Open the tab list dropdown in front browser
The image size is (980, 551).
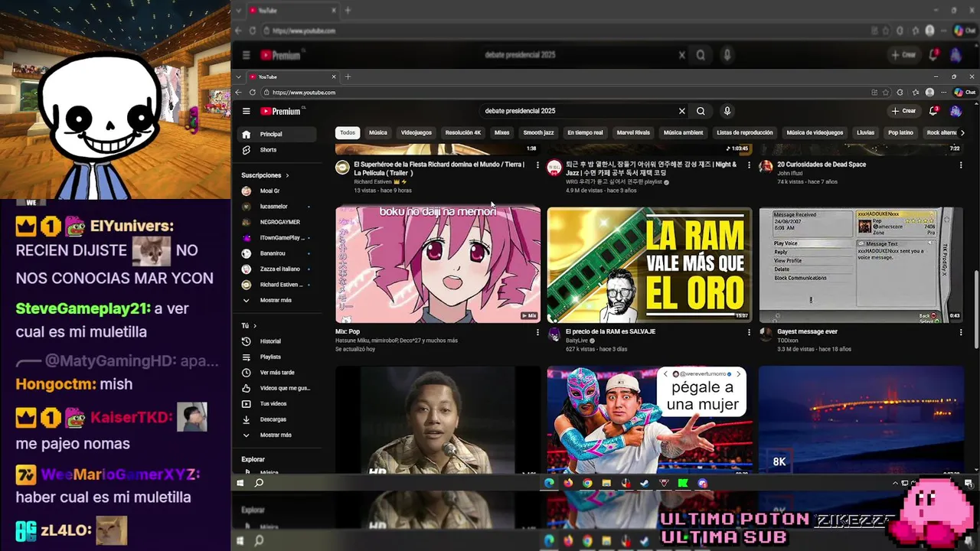pyautogui.click(x=240, y=77)
